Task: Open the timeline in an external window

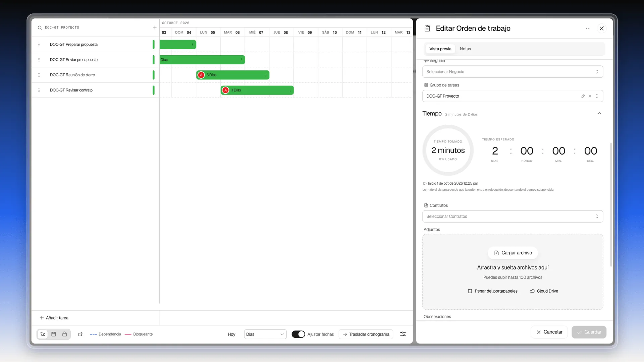Action: point(80,334)
